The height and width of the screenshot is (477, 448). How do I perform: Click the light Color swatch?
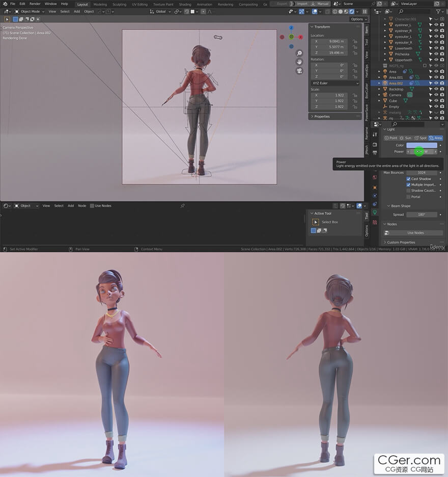click(x=422, y=145)
